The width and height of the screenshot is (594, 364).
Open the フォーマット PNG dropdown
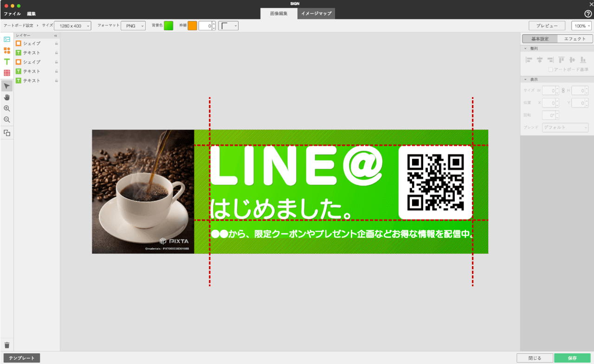[x=133, y=26]
